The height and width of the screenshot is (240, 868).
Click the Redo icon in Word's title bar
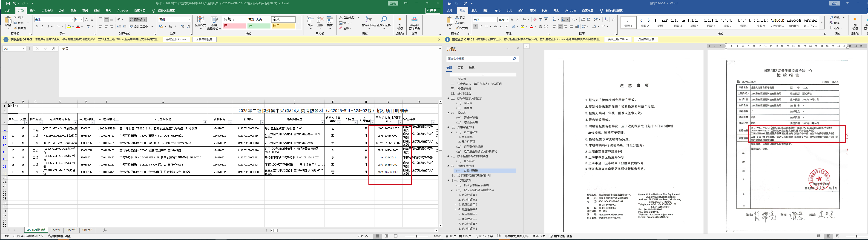pos(465,3)
